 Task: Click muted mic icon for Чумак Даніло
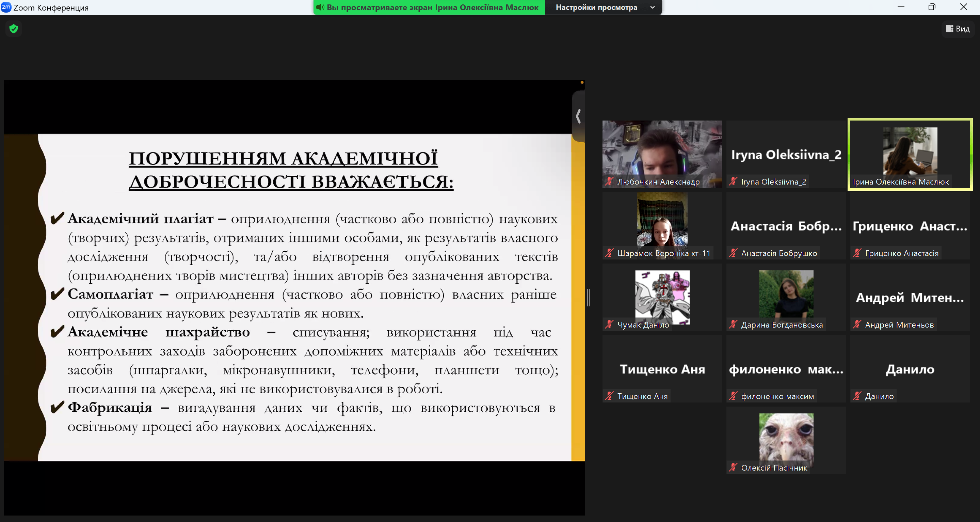click(x=609, y=325)
